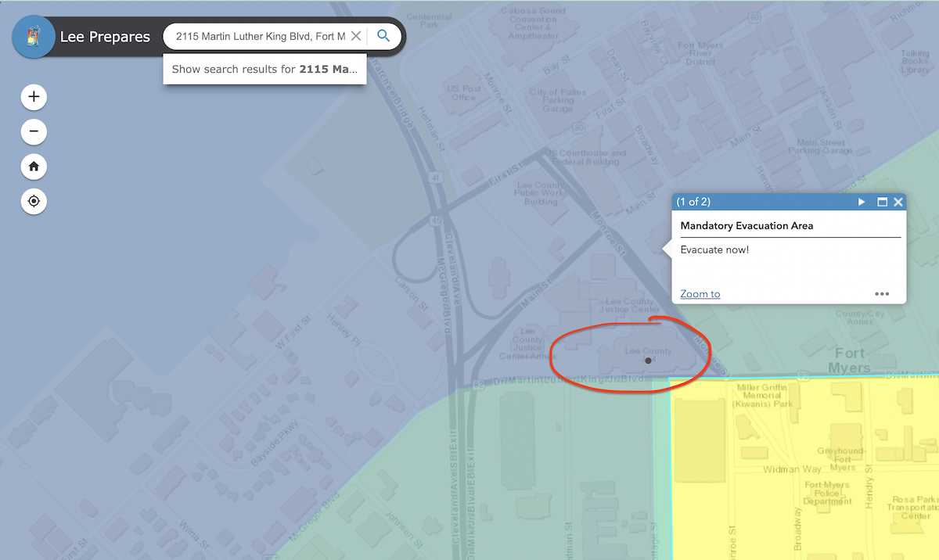
Task: Click the Lee County Justice Center building
Action: 630,305
